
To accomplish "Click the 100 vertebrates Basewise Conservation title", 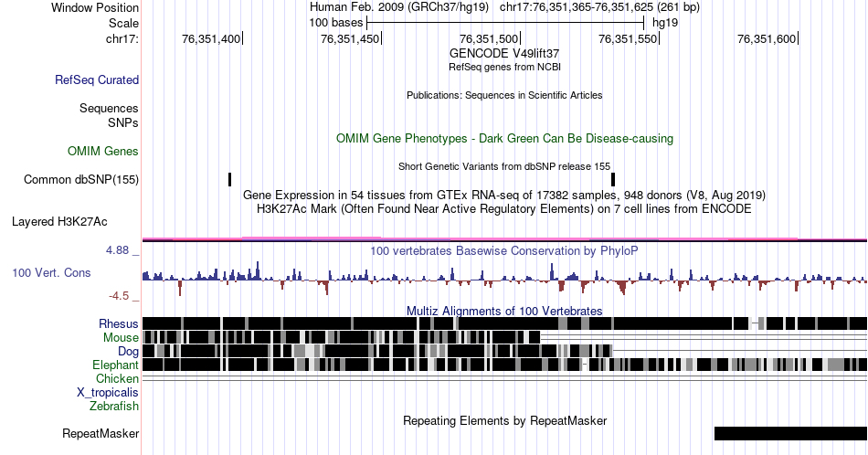I will [504, 250].
